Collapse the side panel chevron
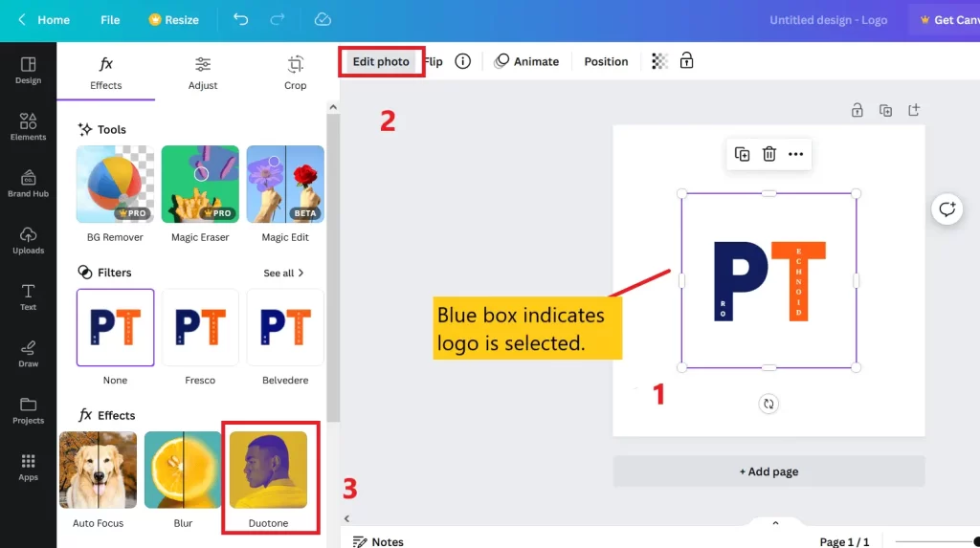The image size is (980, 548). click(346, 518)
